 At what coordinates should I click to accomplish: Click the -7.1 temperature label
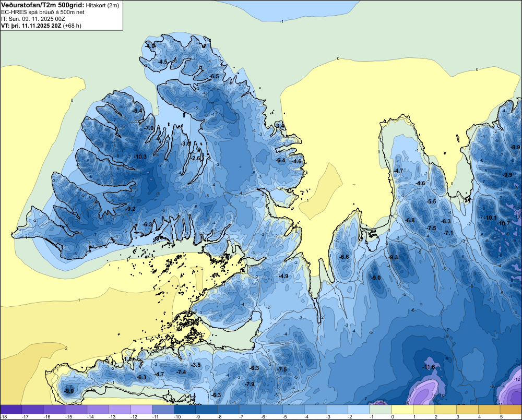[448, 233]
